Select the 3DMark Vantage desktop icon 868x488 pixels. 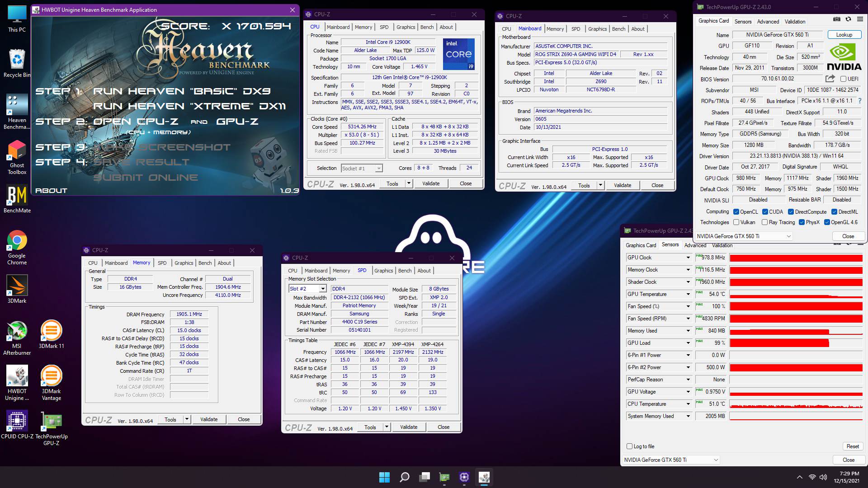click(x=51, y=383)
